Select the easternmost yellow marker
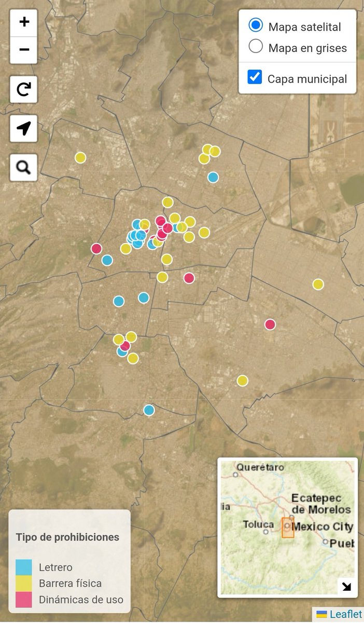 point(318,284)
